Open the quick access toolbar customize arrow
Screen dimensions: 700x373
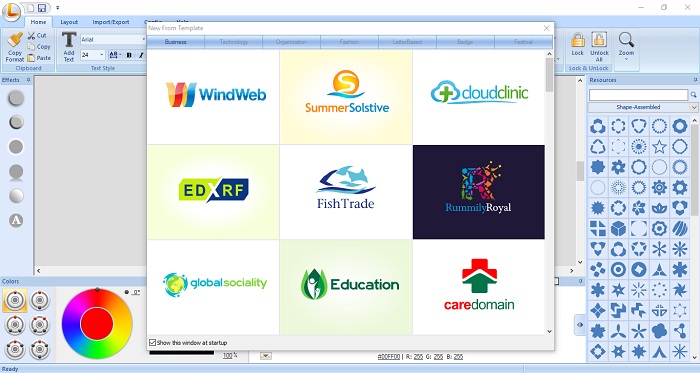pyautogui.click(x=58, y=8)
